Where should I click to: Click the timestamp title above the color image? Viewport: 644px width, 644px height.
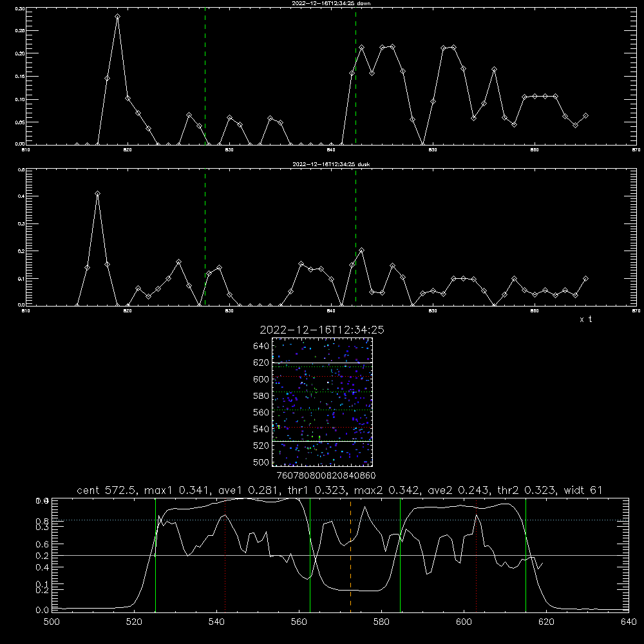322,330
